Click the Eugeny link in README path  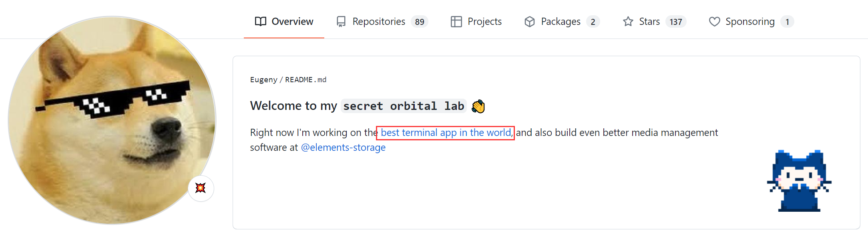263,80
